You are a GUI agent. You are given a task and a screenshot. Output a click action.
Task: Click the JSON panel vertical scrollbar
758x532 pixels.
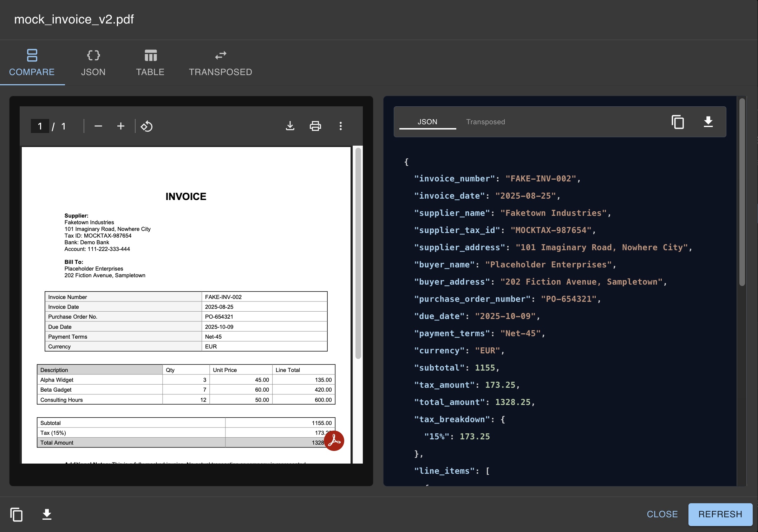[742, 192]
